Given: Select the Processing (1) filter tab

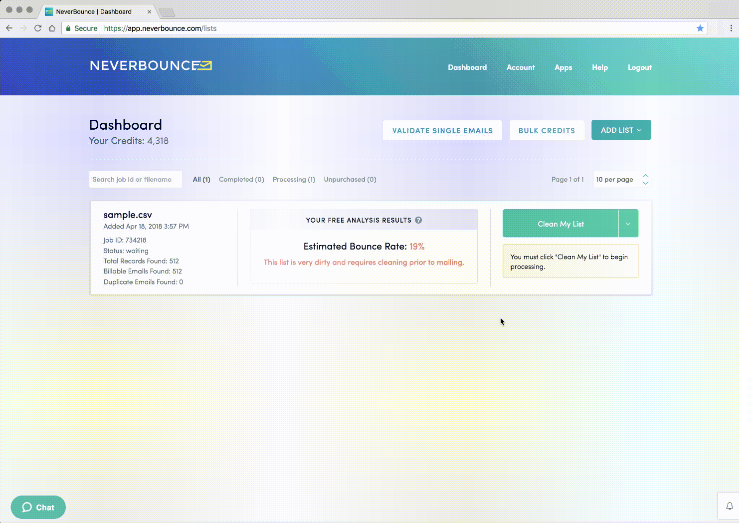Looking at the screenshot, I should (x=294, y=180).
